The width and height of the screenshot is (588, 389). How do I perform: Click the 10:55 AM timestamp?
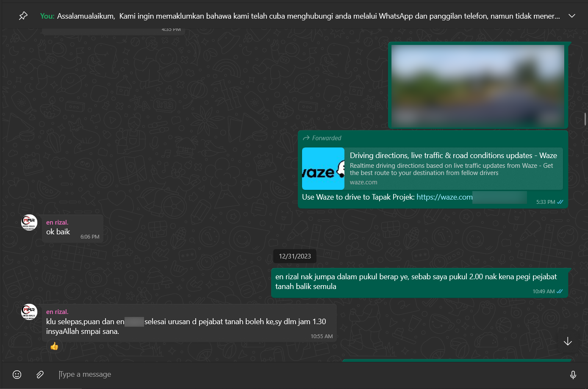tap(322, 336)
